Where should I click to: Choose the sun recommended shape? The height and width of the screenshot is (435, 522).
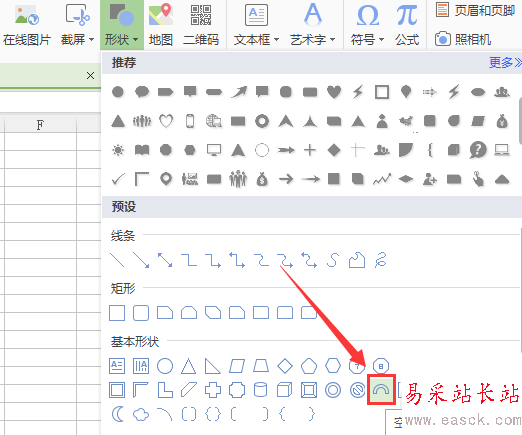point(118,150)
